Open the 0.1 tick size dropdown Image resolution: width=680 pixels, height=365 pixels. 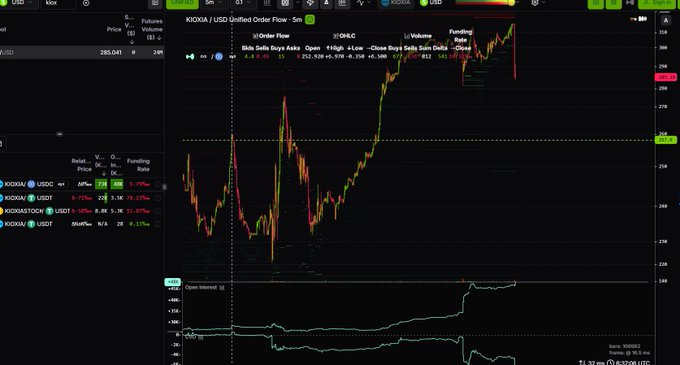pos(243,3)
